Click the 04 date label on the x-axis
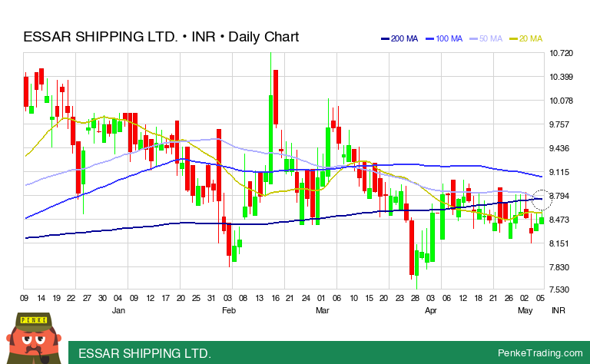This screenshot has height=364, width=590. (x=118, y=298)
